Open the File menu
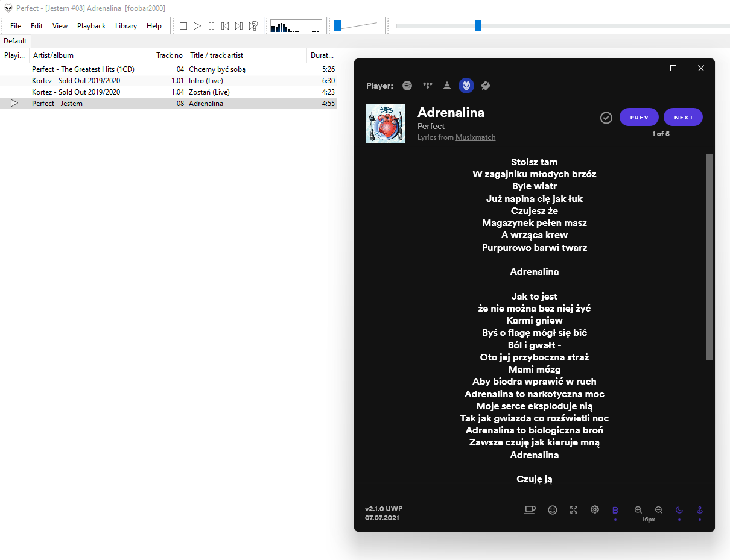The width and height of the screenshot is (730, 560). (16, 26)
